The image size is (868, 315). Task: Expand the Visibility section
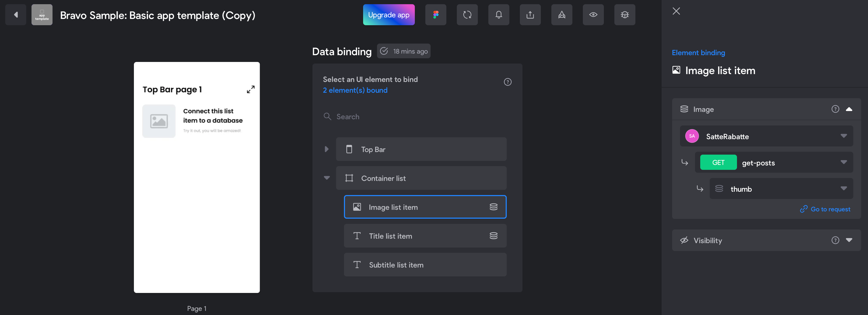pos(849,240)
